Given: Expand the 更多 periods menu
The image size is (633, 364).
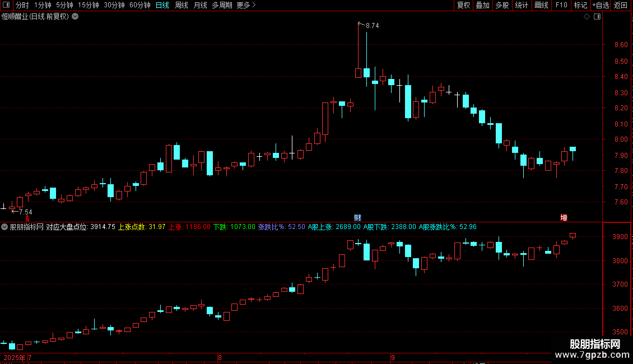Looking at the screenshot, I should (246, 5).
